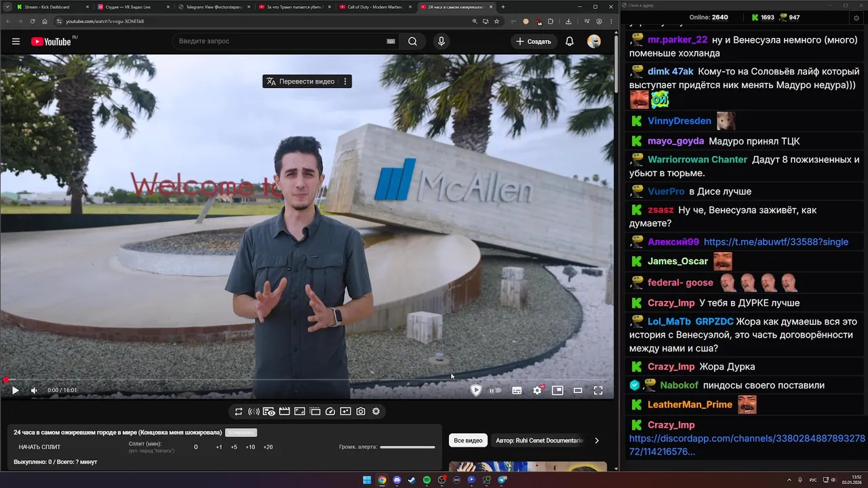
Task: Open the YouTube hamburger guide menu
Action: click(x=16, y=41)
